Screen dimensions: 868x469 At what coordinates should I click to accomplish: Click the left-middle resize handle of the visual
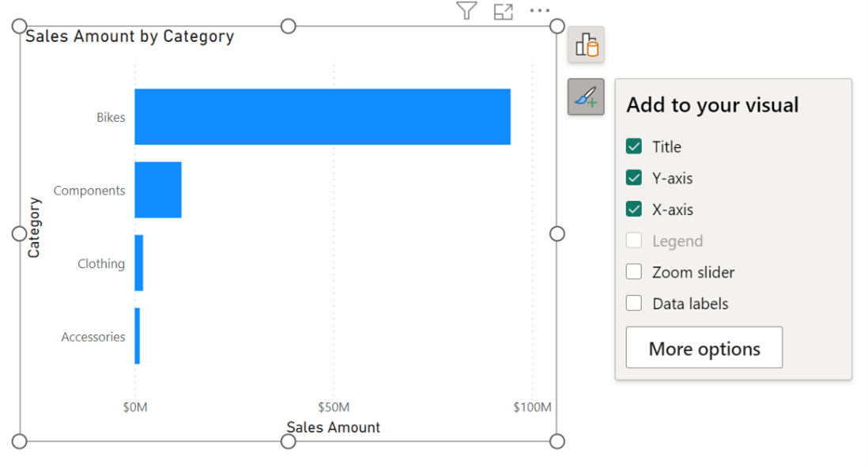pos(20,233)
